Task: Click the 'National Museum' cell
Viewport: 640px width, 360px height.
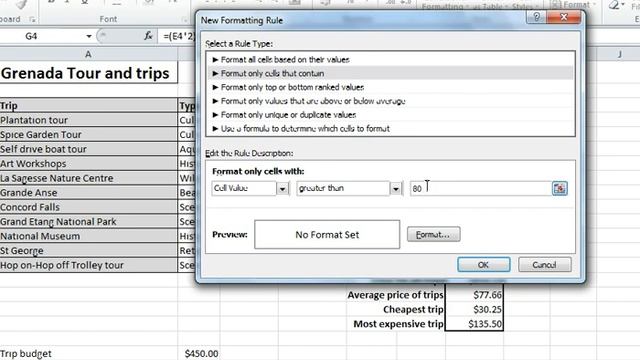Action: [x=88, y=236]
